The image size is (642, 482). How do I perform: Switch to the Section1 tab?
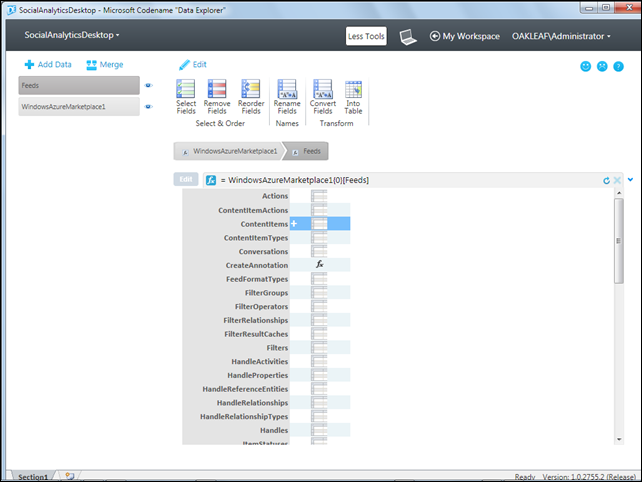pyautogui.click(x=33, y=477)
